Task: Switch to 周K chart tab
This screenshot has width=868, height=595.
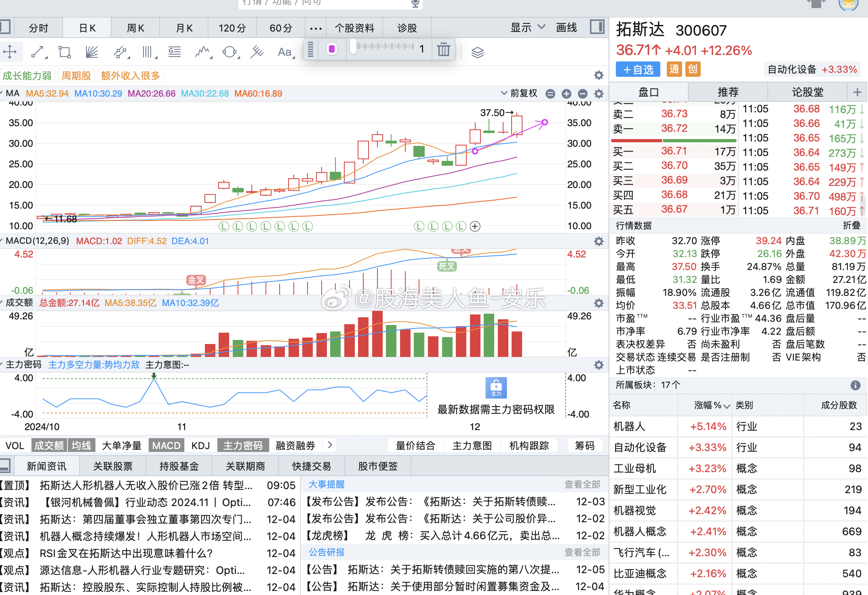Action: (x=135, y=28)
